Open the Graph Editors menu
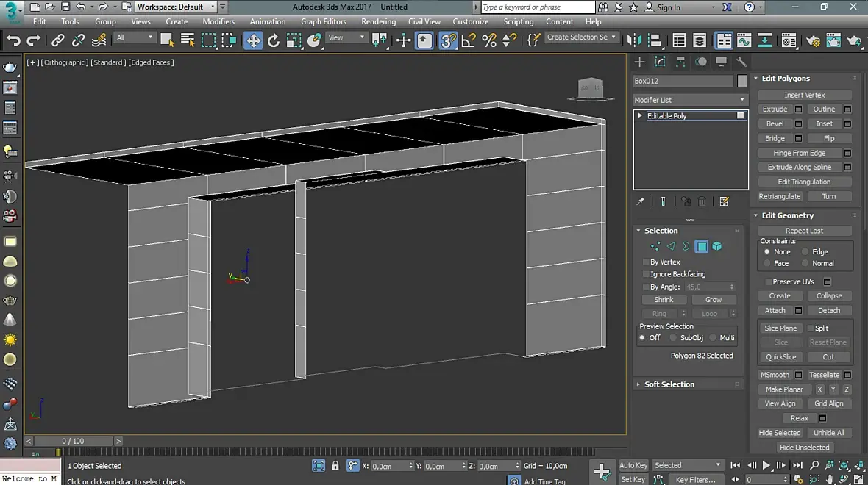The image size is (868, 485). pyautogui.click(x=323, y=22)
